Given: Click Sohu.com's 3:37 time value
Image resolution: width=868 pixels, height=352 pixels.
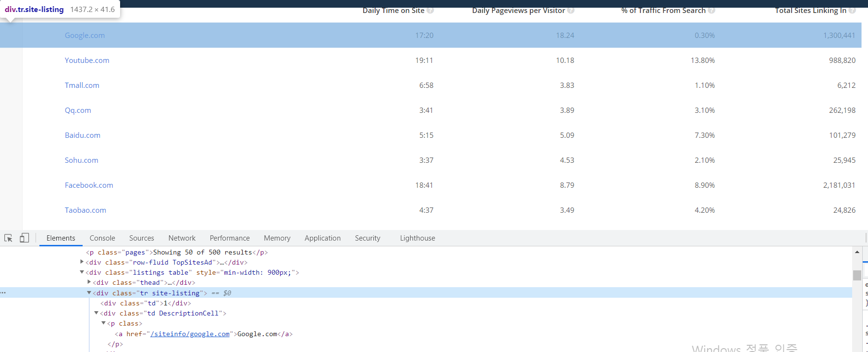Looking at the screenshot, I should pyautogui.click(x=426, y=160).
